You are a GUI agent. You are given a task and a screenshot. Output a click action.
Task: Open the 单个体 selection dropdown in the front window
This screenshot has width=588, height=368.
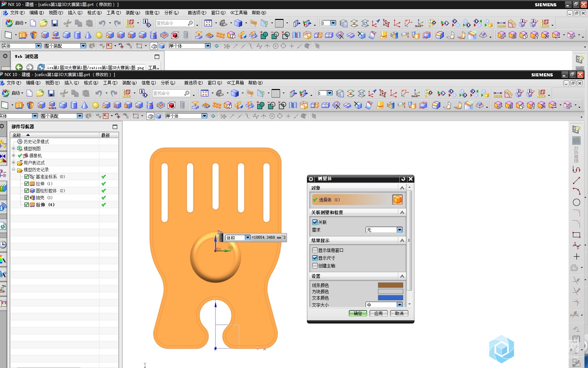pos(186,116)
